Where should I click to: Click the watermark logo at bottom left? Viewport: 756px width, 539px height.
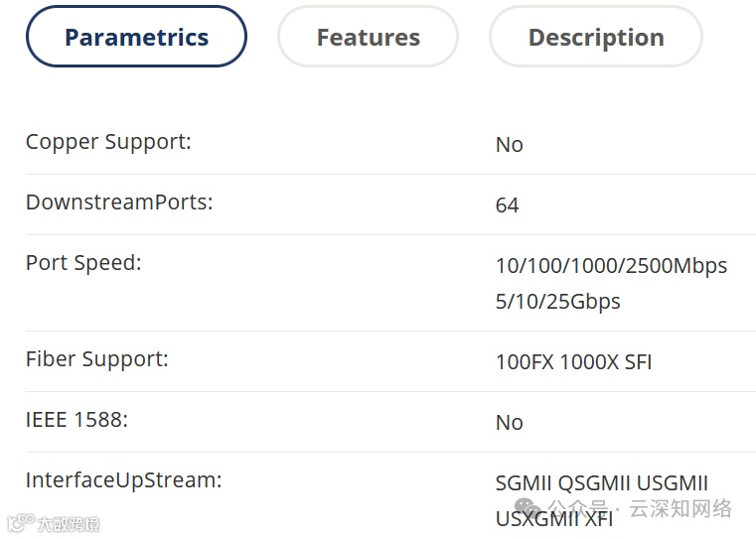point(54,523)
